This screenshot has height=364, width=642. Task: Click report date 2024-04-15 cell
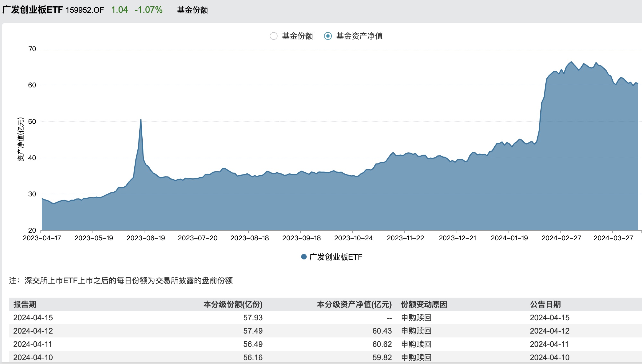tap(33, 318)
